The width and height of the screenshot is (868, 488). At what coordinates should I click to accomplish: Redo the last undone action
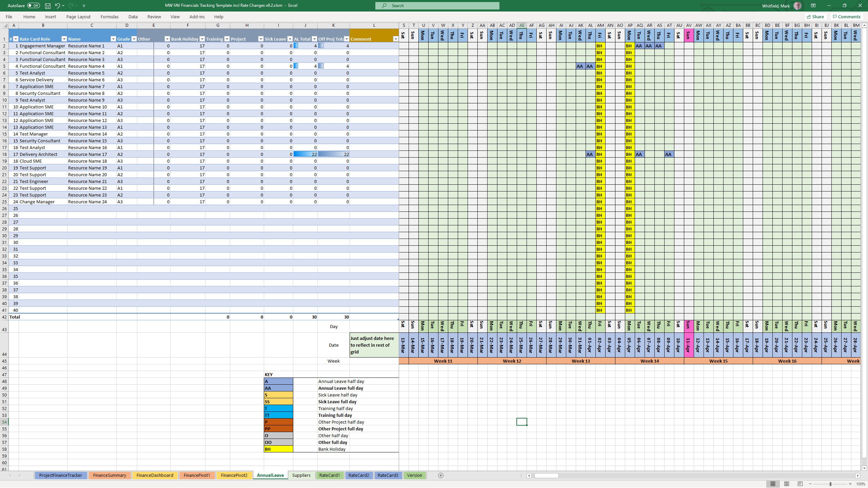(x=70, y=5)
